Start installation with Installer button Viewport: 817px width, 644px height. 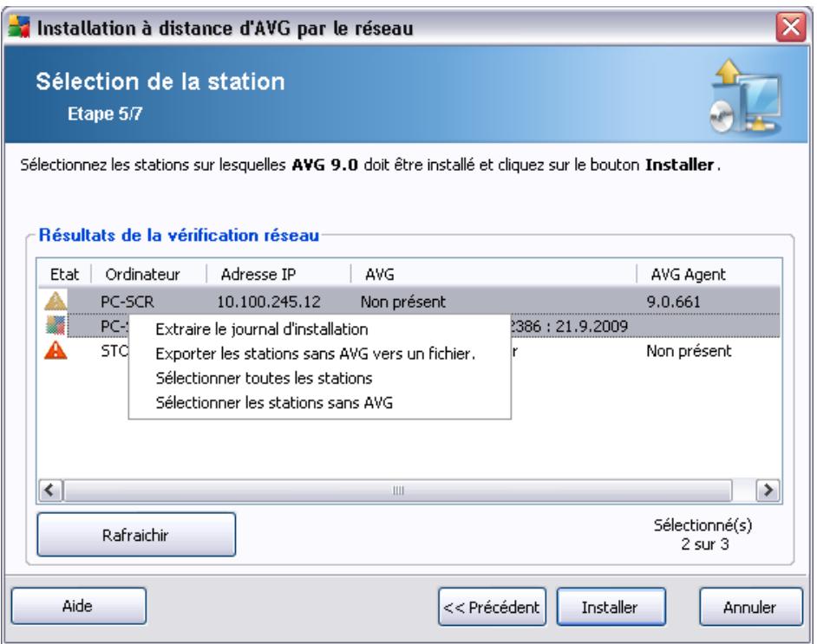(x=611, y=607)
